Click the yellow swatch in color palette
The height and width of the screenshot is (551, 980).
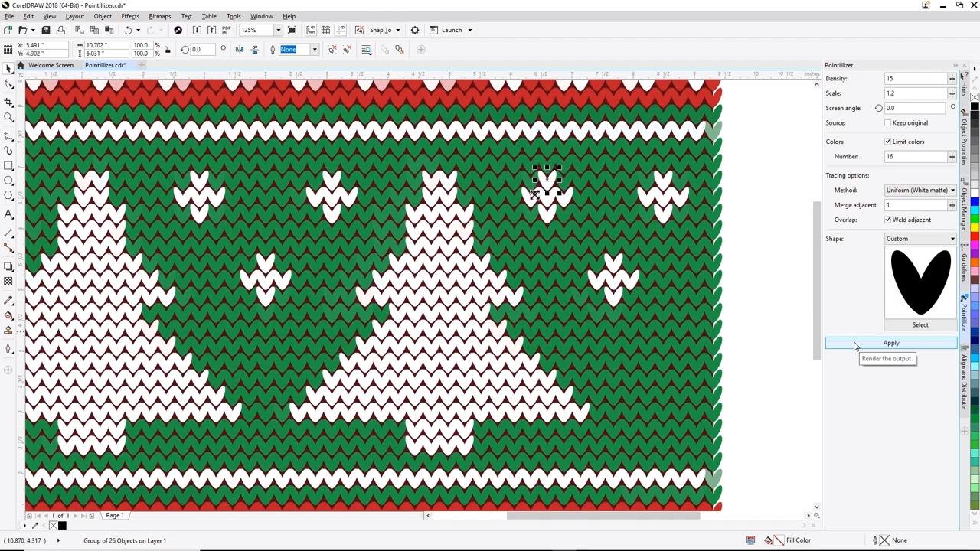point(975,228)
